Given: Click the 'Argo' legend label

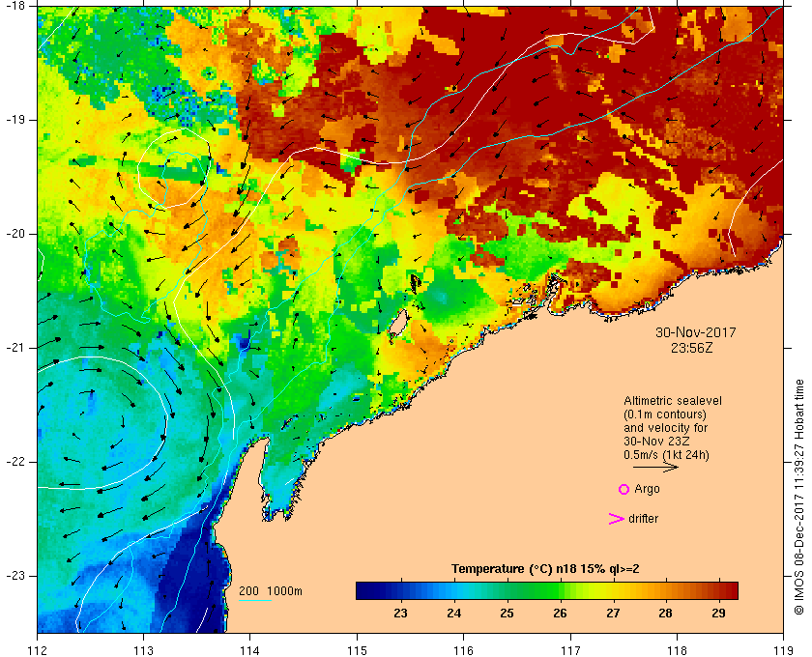Looking at the screenshot, I should (647, 489).
